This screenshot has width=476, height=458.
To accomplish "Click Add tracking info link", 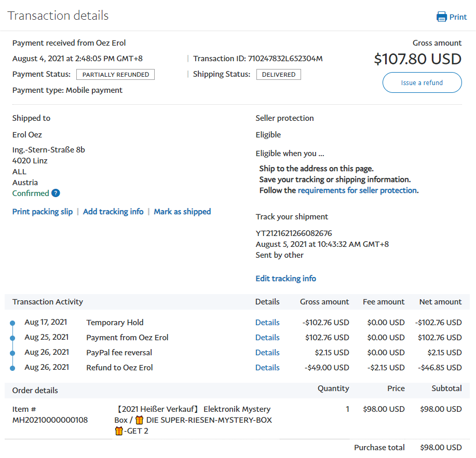I will [x=113, y=212].
